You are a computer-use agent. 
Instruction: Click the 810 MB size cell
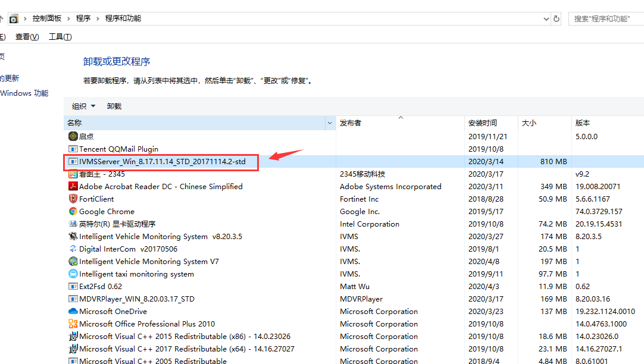554,161
